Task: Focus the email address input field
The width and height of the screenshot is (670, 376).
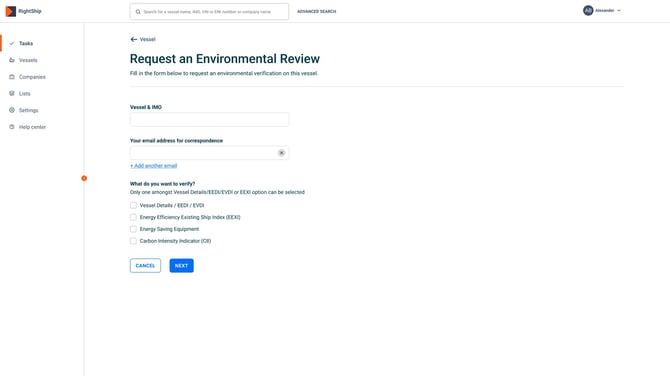Action: click(x=209, y=153)
